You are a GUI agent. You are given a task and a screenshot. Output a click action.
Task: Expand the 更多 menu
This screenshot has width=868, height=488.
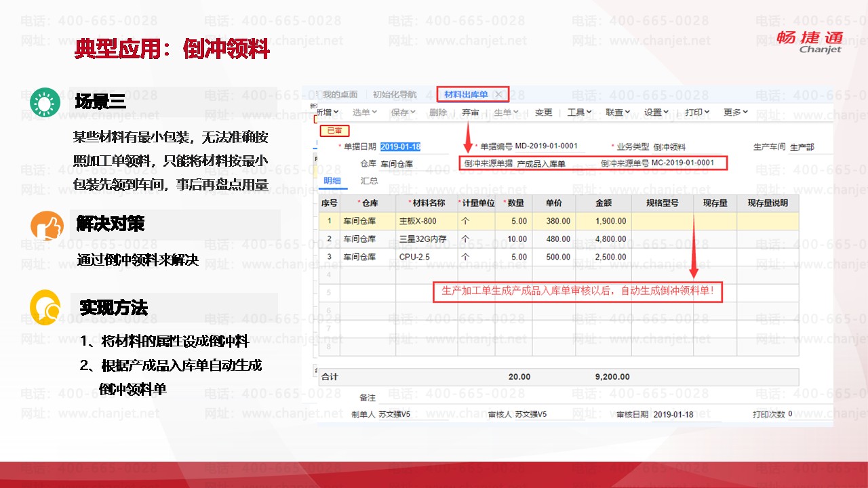pyautogui.click(x=736, y=113)
